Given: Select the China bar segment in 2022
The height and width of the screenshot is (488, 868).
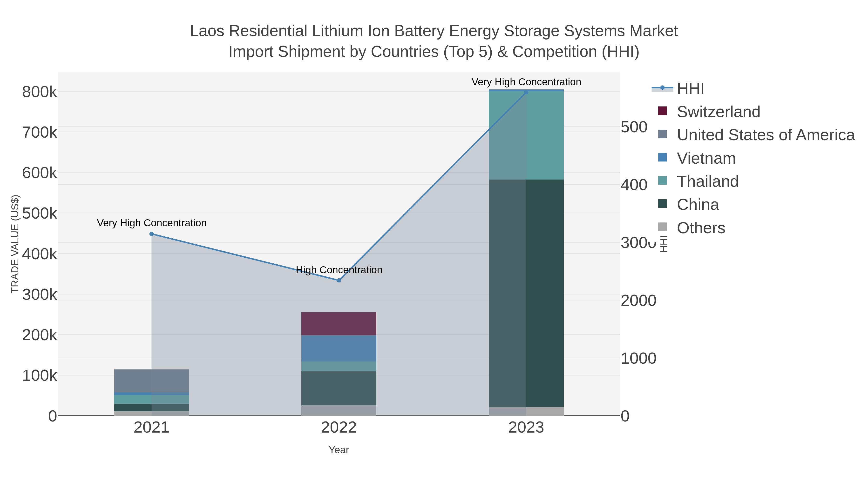Looking at the screenshot, I should click(x=339, y=388).
